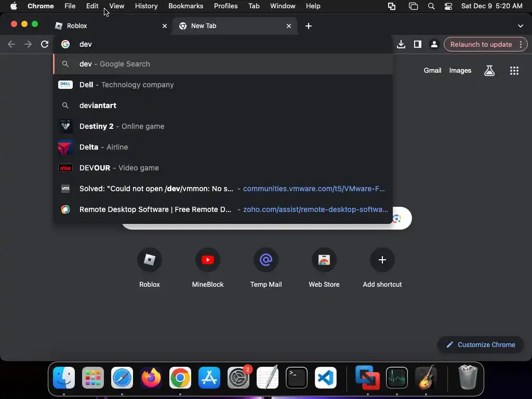Open the Gmail link

click(432, 70)
